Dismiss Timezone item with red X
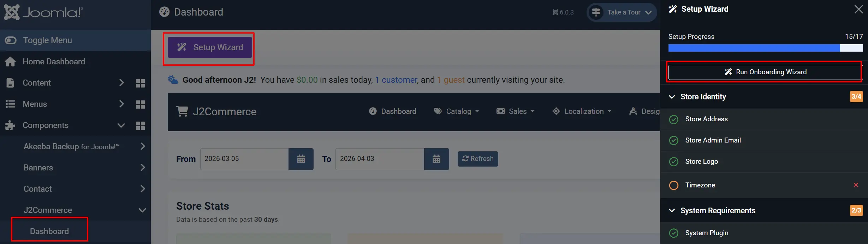Screen dimensions: 868x244 [856, 185]
